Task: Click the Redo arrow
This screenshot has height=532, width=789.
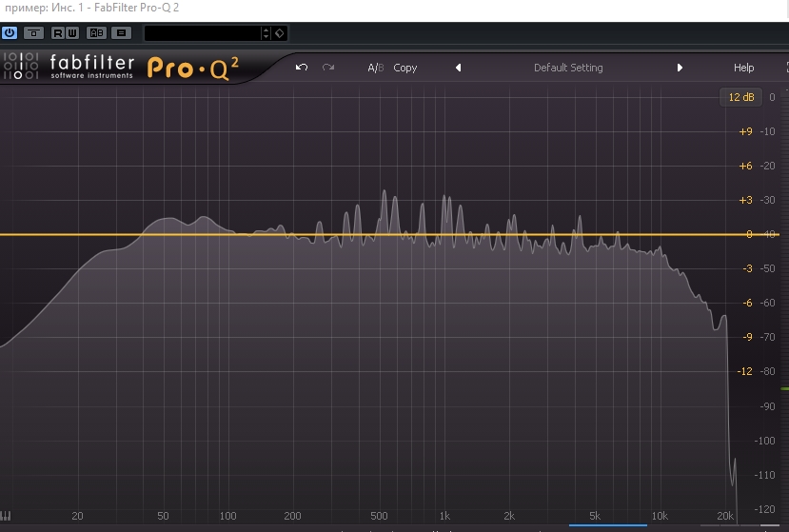Action: tap(328, 68)
